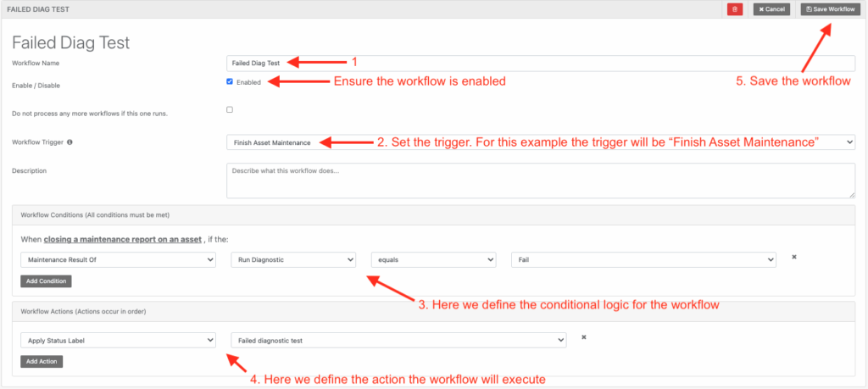Click the red trash delete workflow button
868x389 pixels.
pyautogui.click(x=735, y=9)
